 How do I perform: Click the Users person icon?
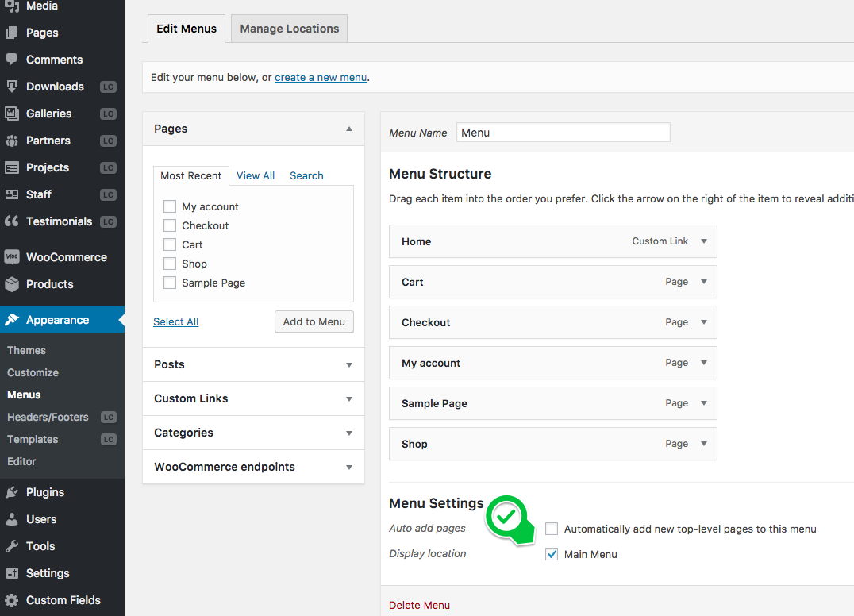[12, 519]
